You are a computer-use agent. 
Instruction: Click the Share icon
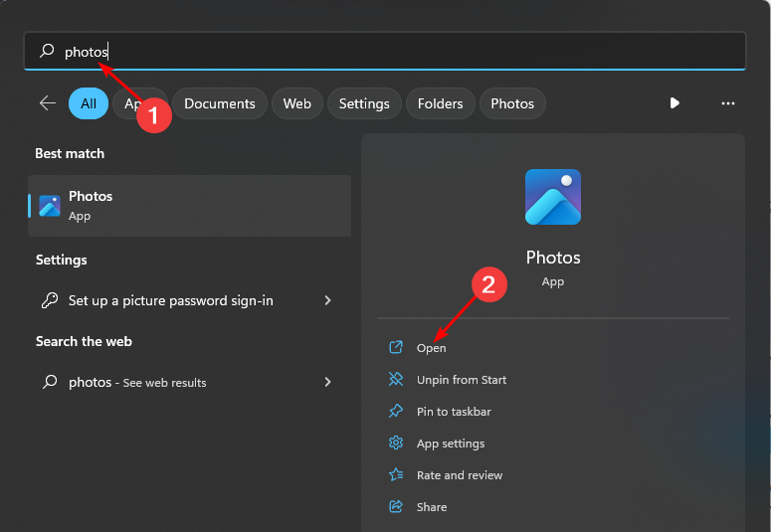[396, 507]
